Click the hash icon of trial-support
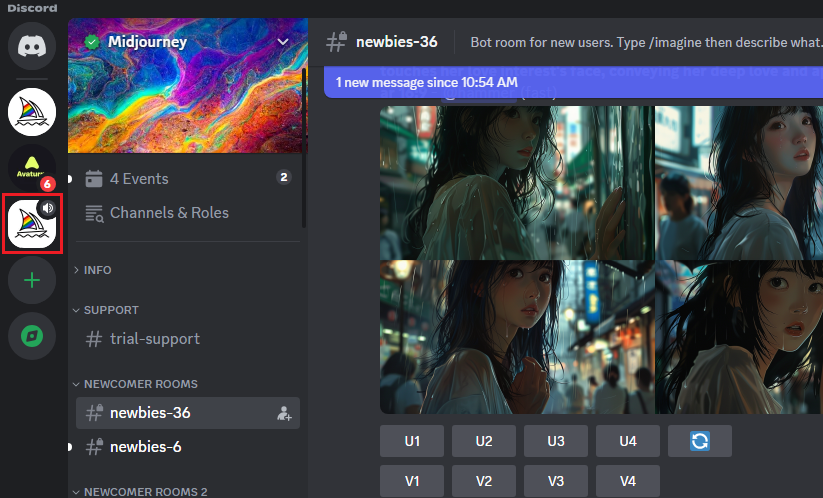823x498 pixels. click(x=93, y=339)
